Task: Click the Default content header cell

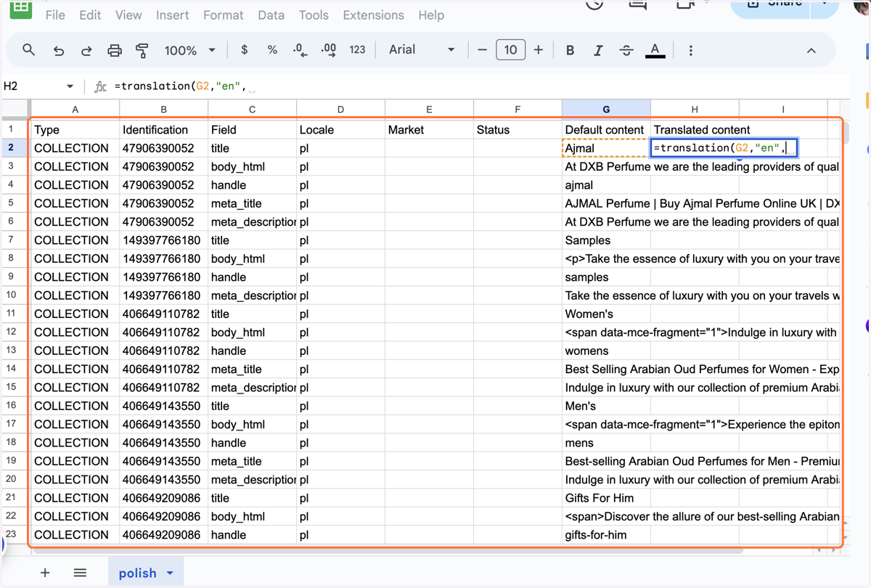Action: pyautogui.click(x=606, y=130)
